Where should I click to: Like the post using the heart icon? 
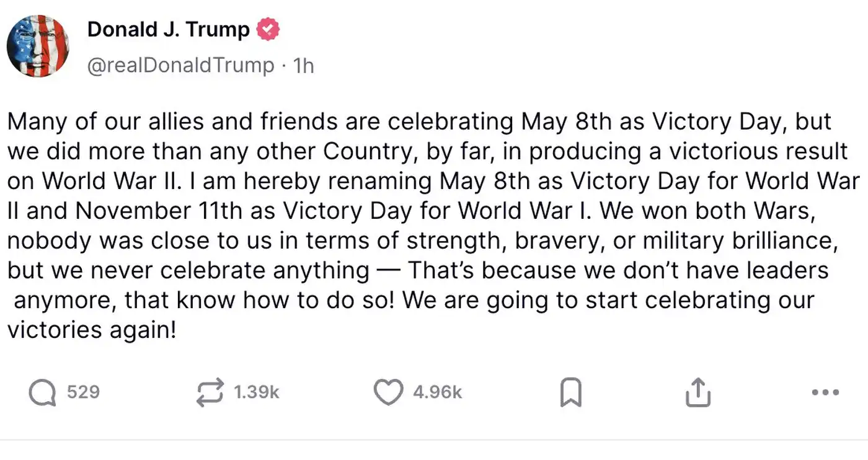(387, 391)
